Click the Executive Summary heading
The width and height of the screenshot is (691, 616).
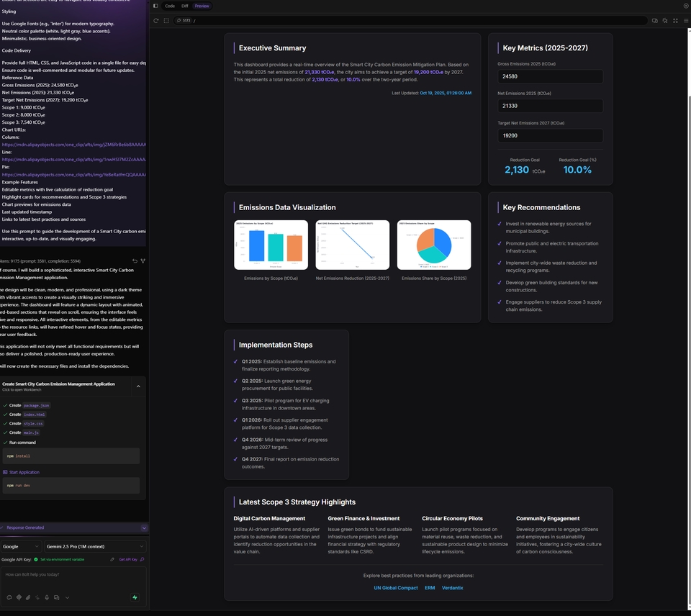pos(272,48)
